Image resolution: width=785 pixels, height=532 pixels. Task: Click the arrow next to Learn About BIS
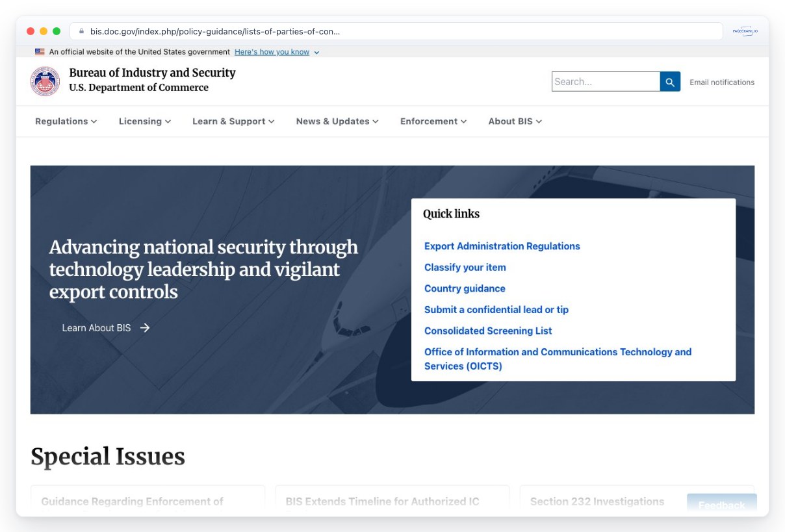tap(145, 328)
